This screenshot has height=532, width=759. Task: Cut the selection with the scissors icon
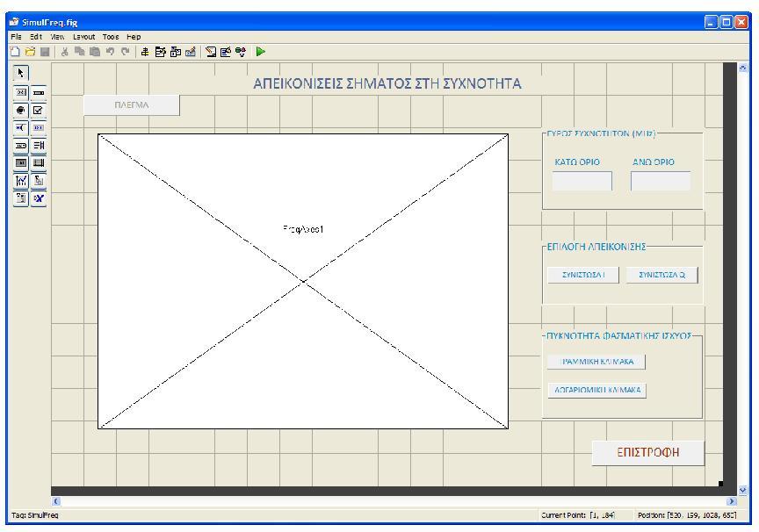(64, 52)
